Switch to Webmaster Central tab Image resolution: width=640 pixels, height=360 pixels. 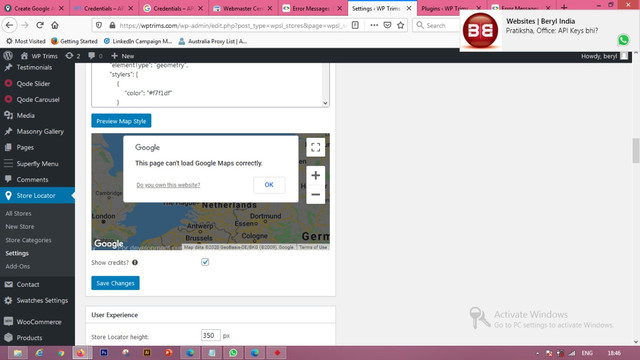pos(243,8)
